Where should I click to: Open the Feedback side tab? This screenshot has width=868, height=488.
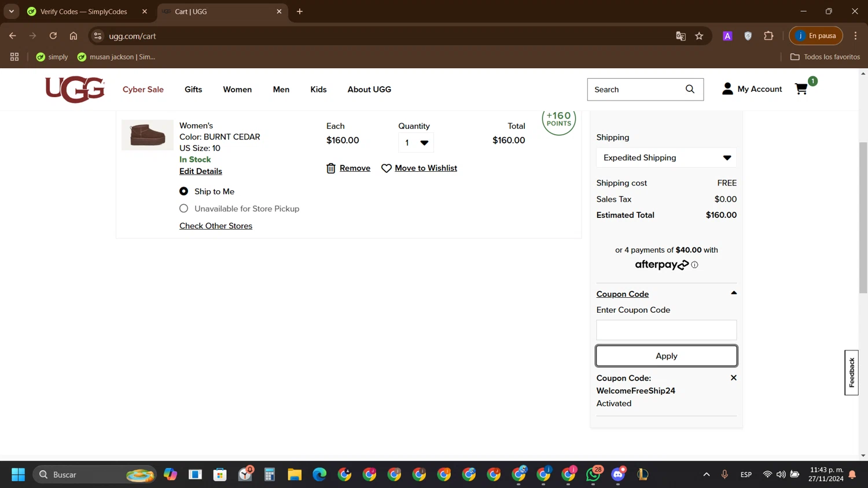851,372
